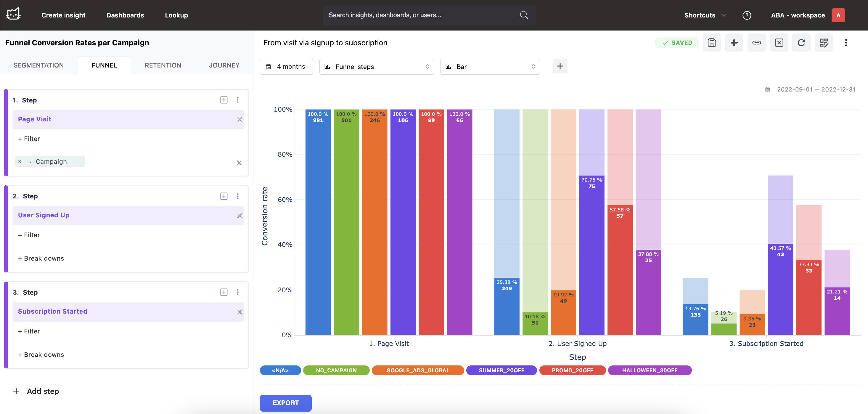Expand the Shortcuts menu
868x414 pixels.
point(705,15)
